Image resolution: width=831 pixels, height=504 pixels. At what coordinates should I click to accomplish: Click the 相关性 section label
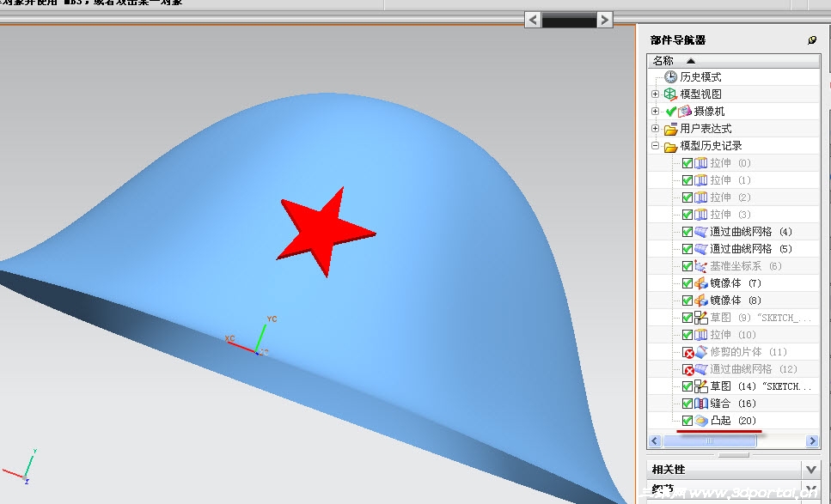pyautogui.click(x=669, y=469)
